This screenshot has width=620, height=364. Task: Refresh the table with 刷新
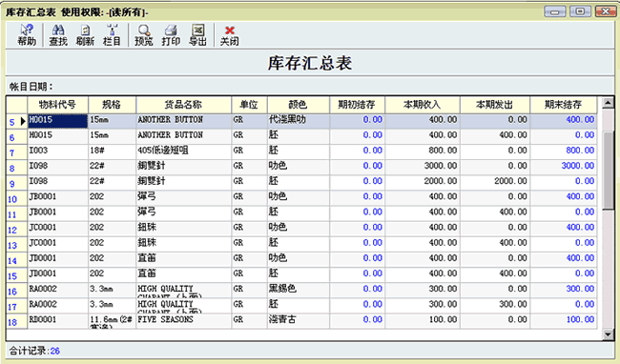(x=85, y=34)
